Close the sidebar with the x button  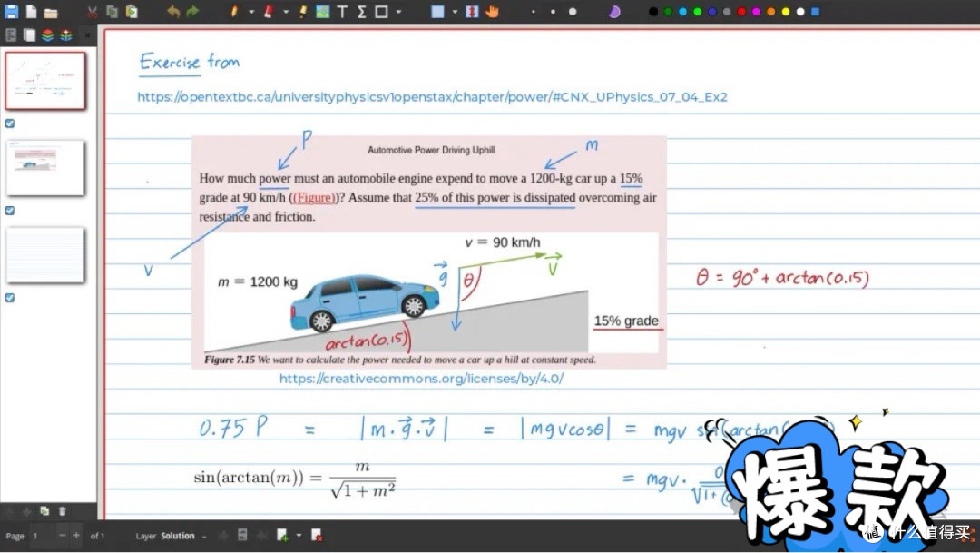87,35
